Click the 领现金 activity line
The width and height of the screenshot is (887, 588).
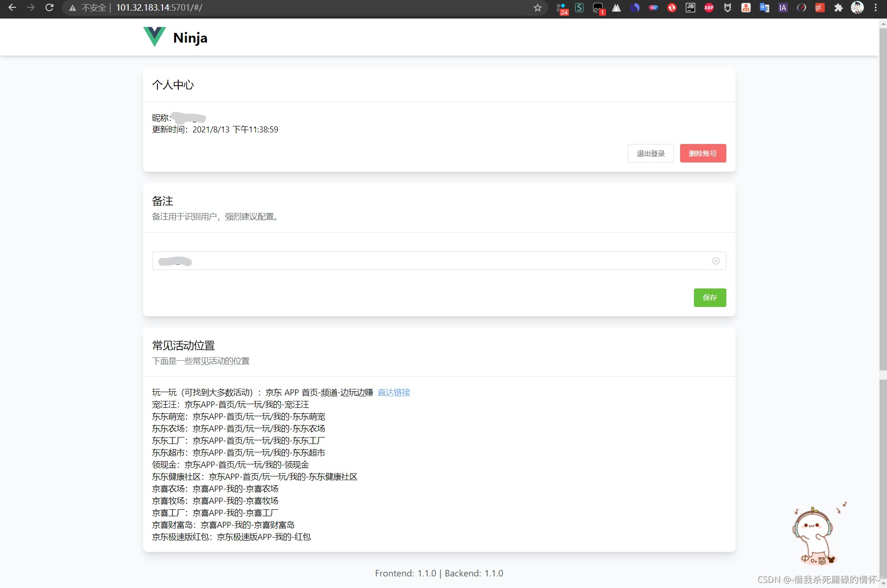tap(231, 465)
